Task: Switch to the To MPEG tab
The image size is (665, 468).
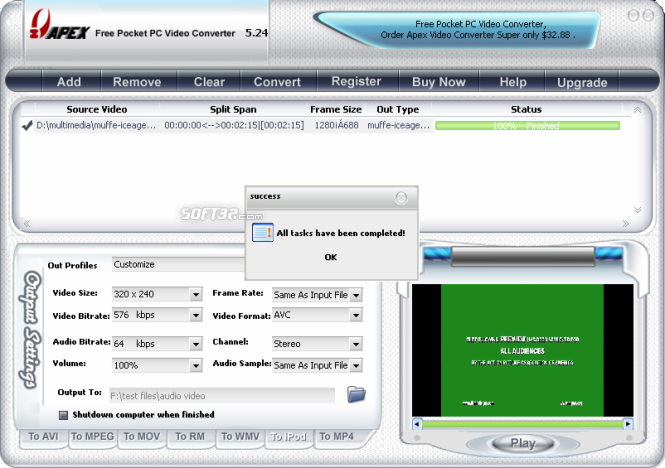Action: (x=92, y=437)
